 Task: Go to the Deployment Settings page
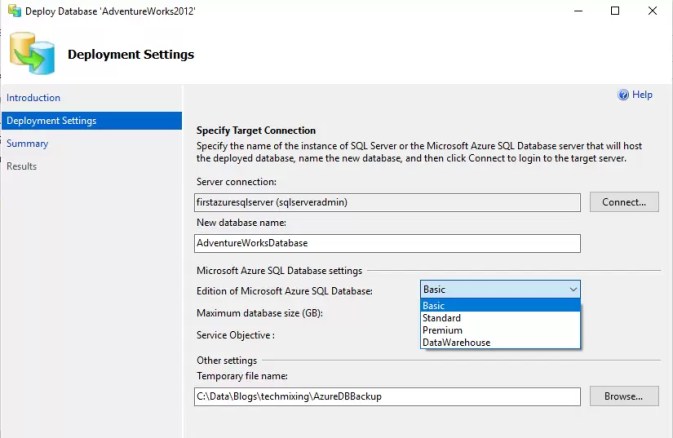(51, 121)
